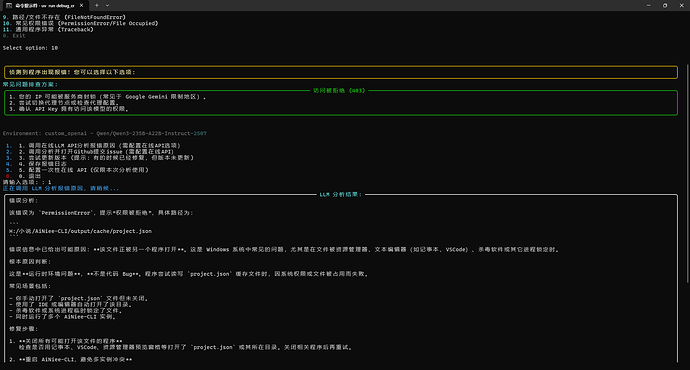Viewport: 690px width, 370px height.
Task: Click the line stating not a code Bug
Action: pos(189,274)
